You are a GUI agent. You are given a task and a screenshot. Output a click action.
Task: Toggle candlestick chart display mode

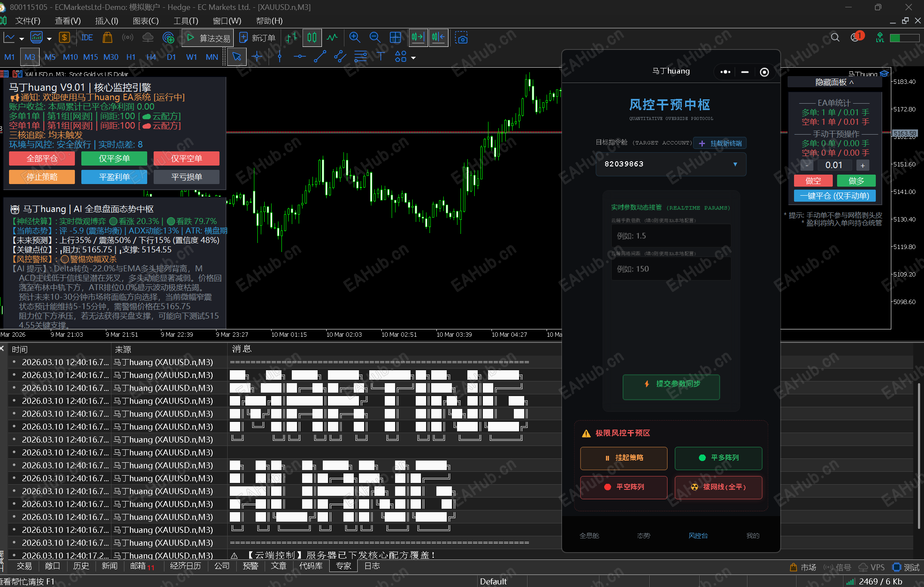coord(312,38)
